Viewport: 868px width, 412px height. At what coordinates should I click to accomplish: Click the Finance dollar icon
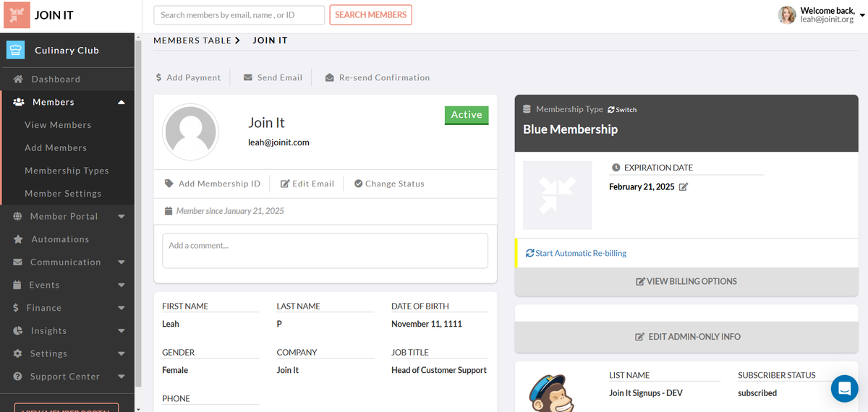point(16,308)
